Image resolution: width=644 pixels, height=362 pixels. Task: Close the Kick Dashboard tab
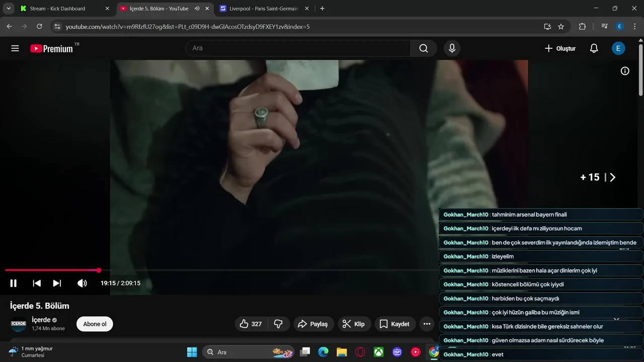pos(107,9)
